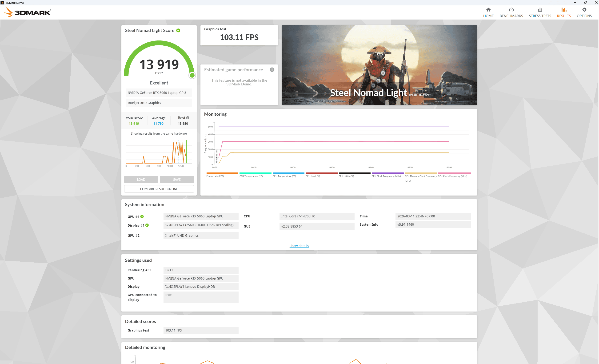Open Options via the gear icon
Viewport: 599px width, 364px height.
[584, 10]
